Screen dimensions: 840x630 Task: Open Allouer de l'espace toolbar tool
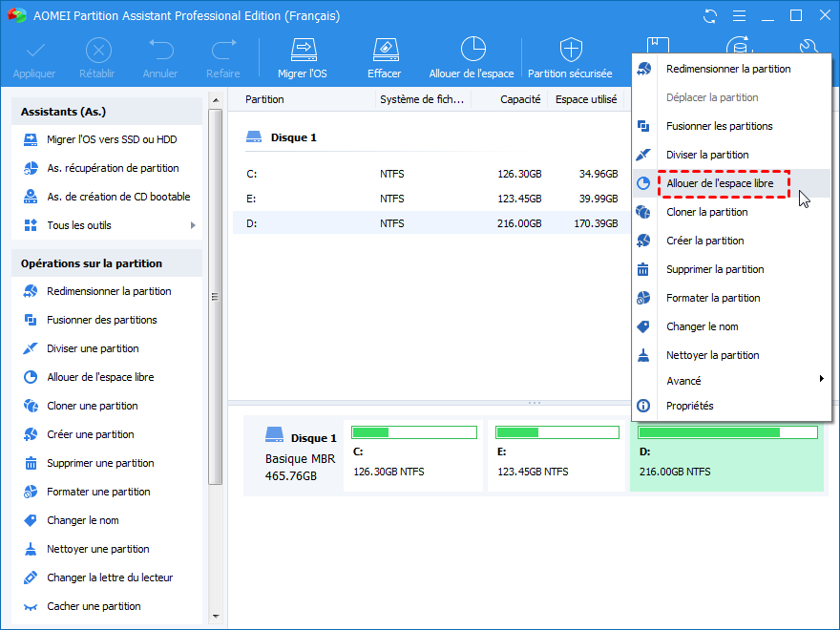pos(472,58)
